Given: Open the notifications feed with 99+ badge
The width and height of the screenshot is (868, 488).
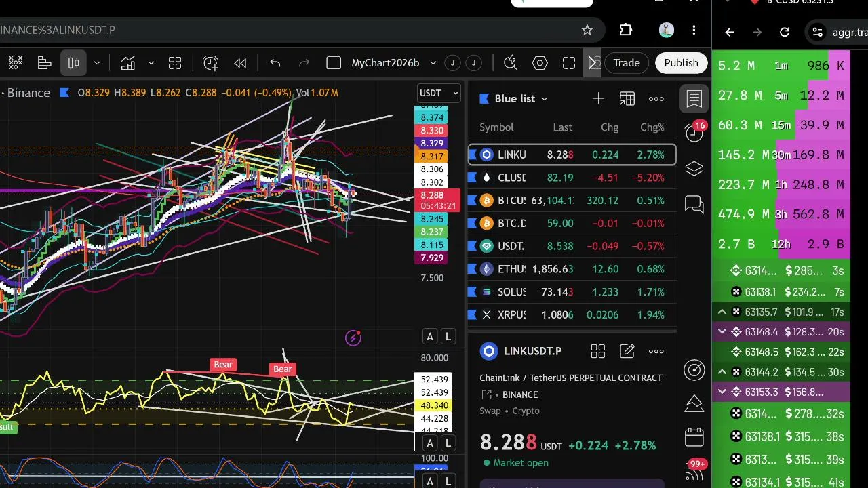Looking at the screenshot, I should [x=694, y=470].
